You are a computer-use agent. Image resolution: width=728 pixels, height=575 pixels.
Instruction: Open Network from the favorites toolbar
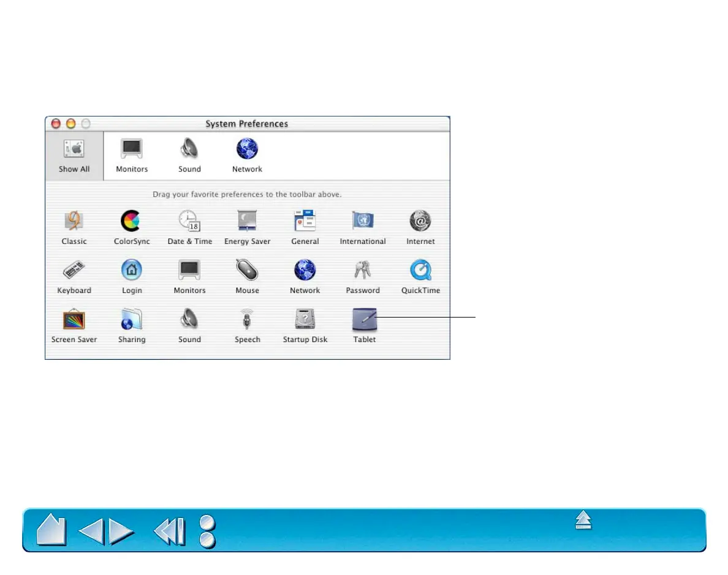(x=247, y=156)
